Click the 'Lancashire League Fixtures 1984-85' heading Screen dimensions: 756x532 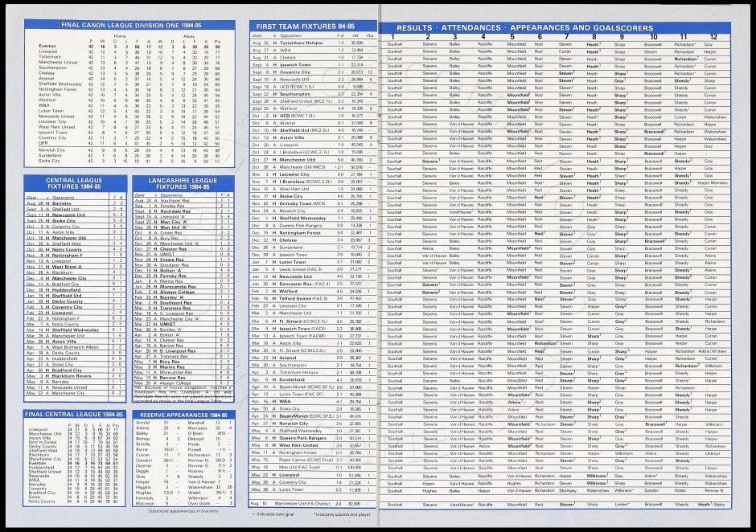[183, 183]
